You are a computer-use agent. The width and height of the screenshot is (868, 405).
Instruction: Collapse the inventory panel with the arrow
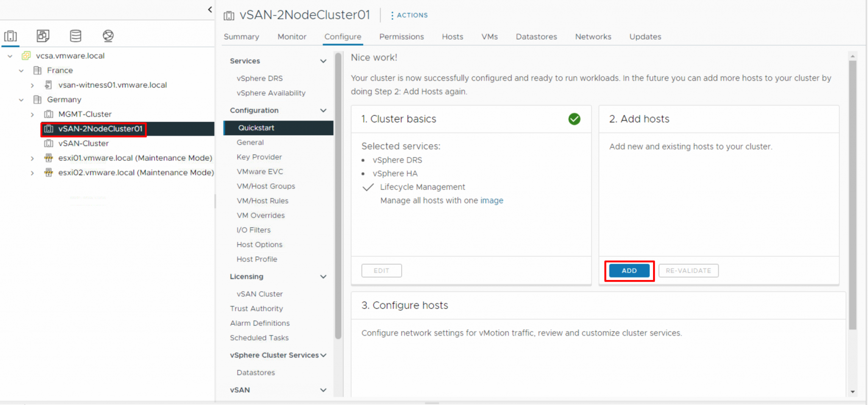click(x=210, y=9)
